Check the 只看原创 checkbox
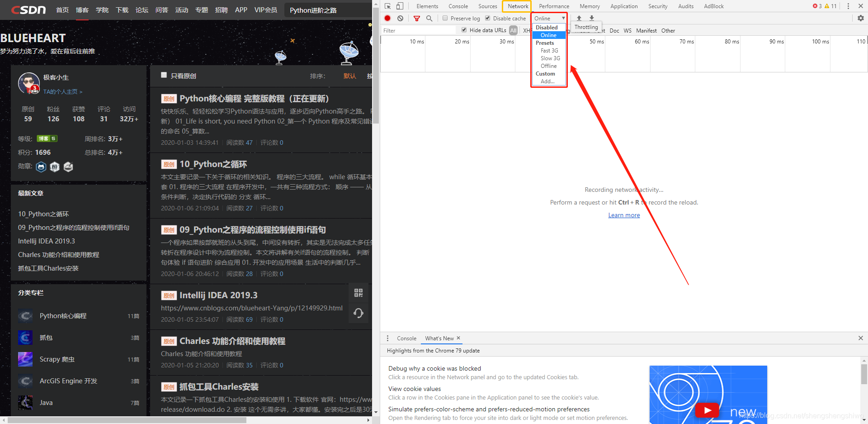This screenshot has height=424, width=868. click(164, 75)
